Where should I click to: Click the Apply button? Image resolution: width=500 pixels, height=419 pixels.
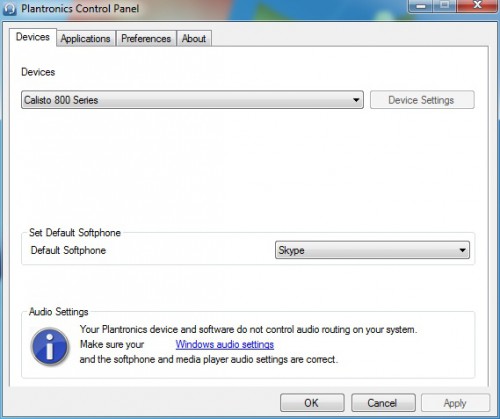pos(455,403)
